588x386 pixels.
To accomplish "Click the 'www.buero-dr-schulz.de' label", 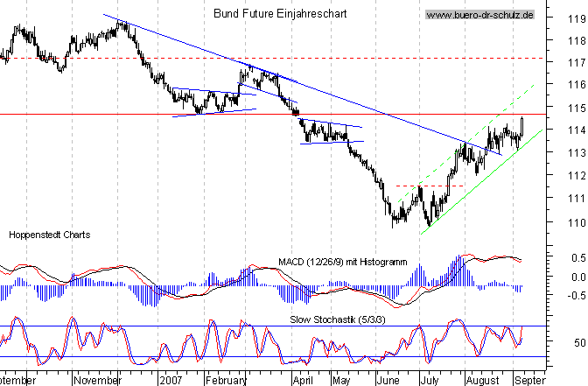I will click(480, 15).
